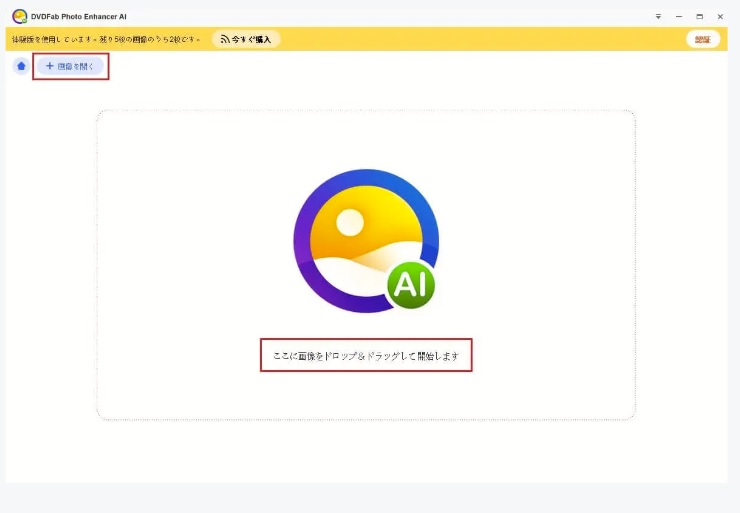The height and width of the screenshot is (513, 740).
Task: Open the title bar dropdown menu icon
Action: tap(658, 17)
